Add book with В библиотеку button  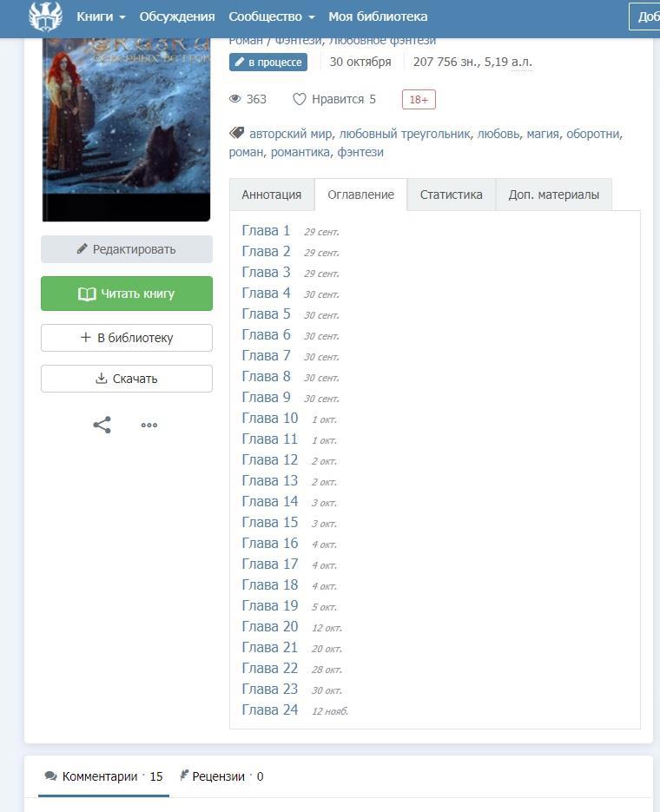tap(127, 338)
